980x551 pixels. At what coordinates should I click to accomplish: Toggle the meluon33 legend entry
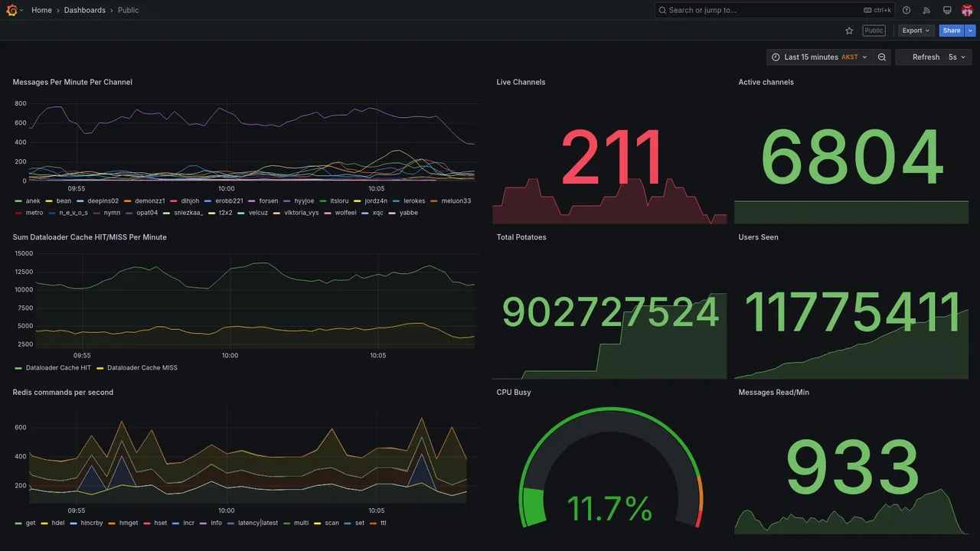pyautogui.click(x=456, y=201)
